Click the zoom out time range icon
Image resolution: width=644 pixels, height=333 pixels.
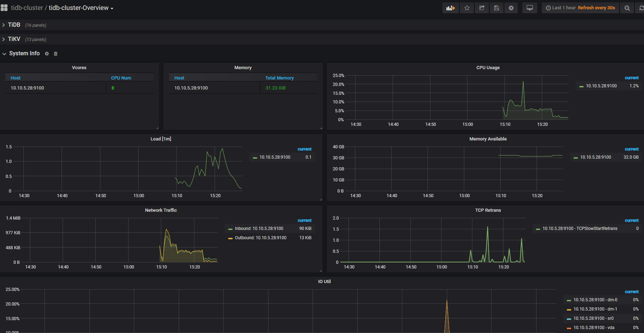[x=627, y=8]
